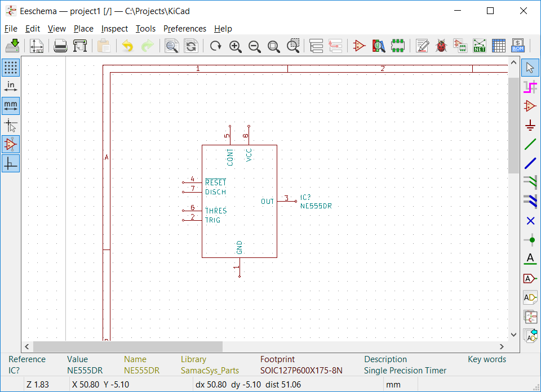This screenshot has width=541, height=392.
Task: Enable showing hidden pins
Action: [11, 144]
